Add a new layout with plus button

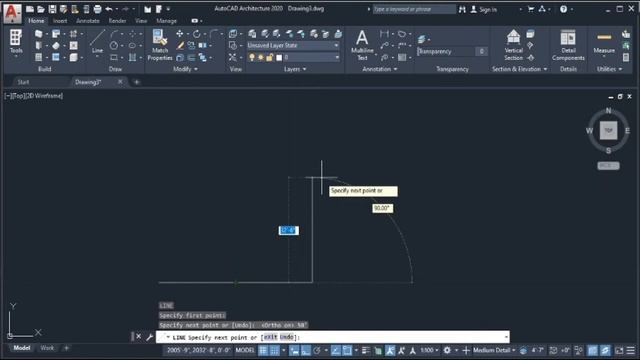pyautogui.click(x=66, y=348)
